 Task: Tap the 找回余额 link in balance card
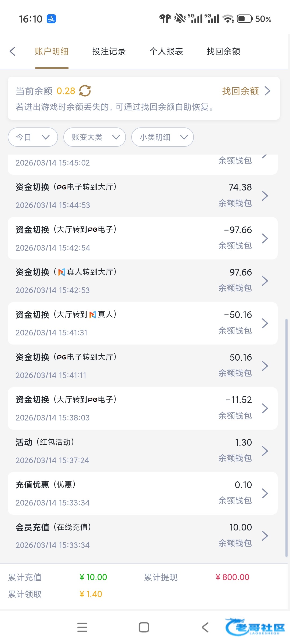[x=246, y=91]
